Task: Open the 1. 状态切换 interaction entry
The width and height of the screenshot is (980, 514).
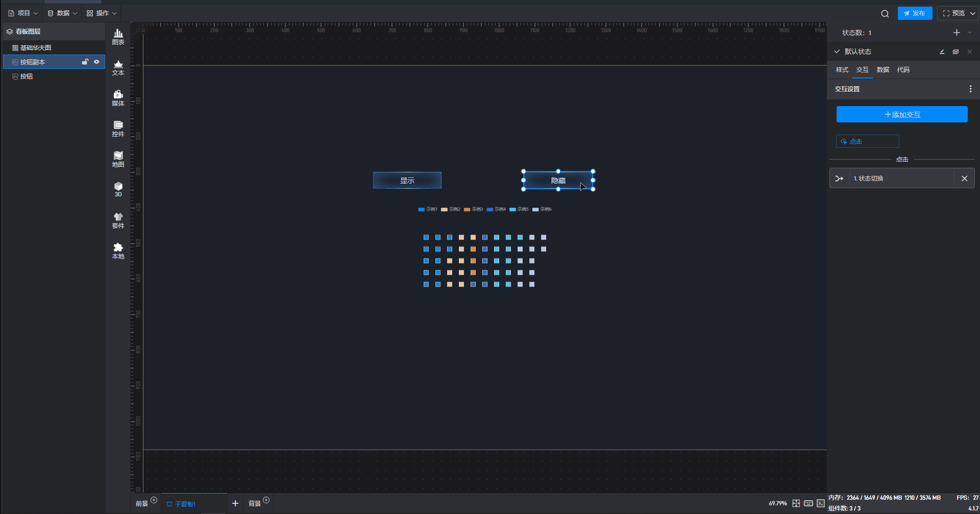Action: pos(901,178)
